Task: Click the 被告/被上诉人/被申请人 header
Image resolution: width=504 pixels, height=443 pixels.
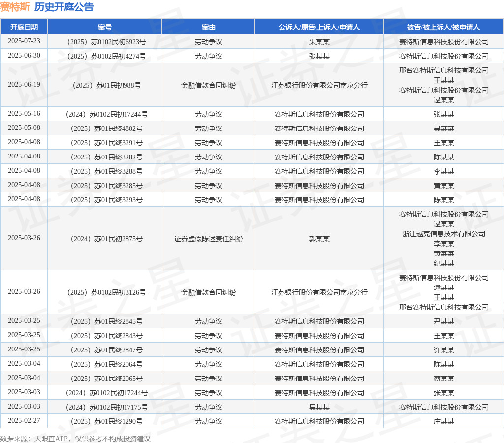Action: pos(443,27)
